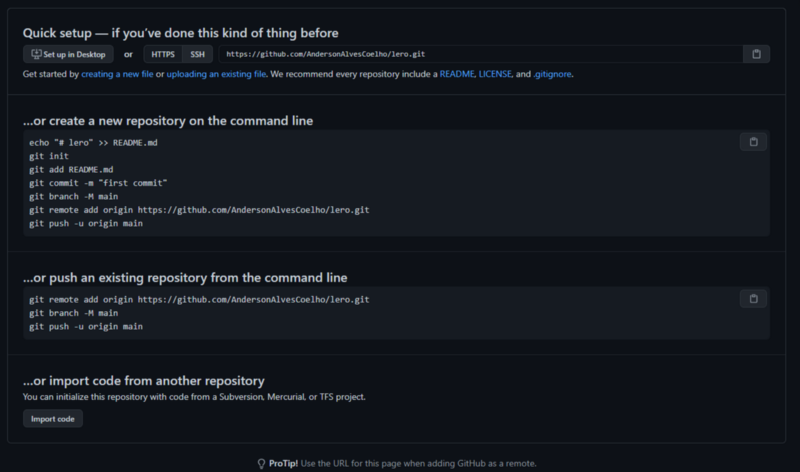The height and width of the screenshot is (472, 800).
Task: Click the desktop icon in Set up in Desktop
Action: (x=36, y=54)
